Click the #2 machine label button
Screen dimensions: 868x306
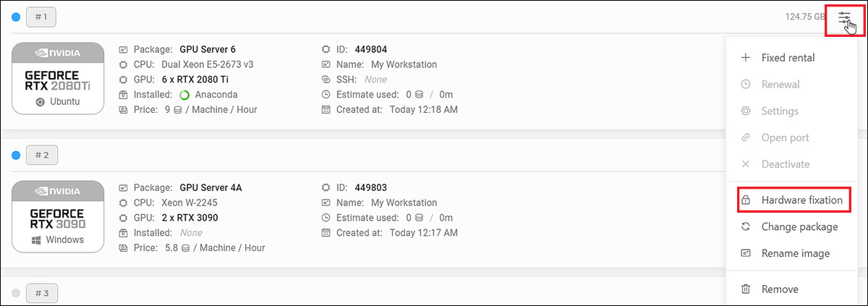[41, 155]
